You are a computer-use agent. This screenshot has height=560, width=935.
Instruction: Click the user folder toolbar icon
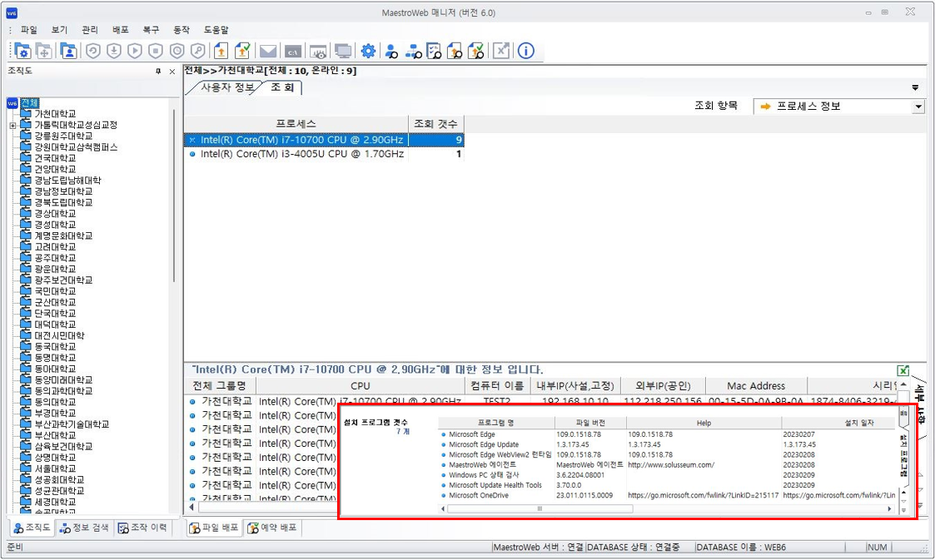(68, 51)
